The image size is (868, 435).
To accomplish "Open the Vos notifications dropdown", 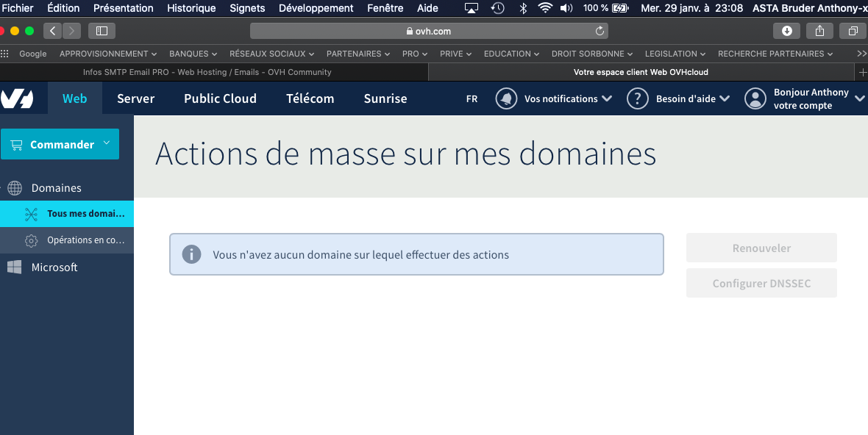I will pos(567,98).
